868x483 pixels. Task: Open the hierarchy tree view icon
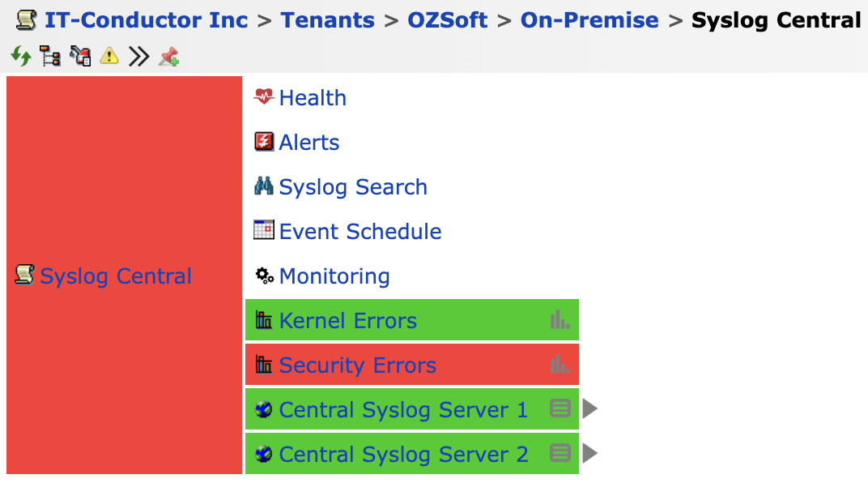pyautogui.click(x=50, y=56)
